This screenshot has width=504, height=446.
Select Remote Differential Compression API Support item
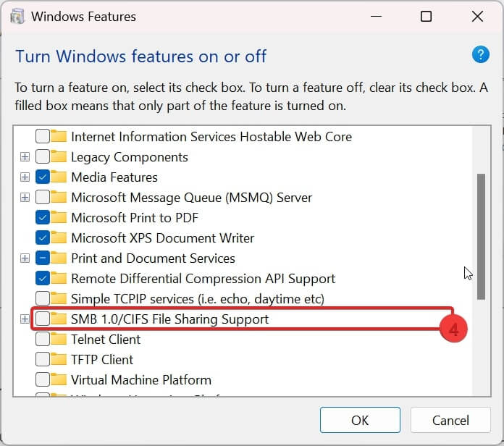tap(203, 279)
